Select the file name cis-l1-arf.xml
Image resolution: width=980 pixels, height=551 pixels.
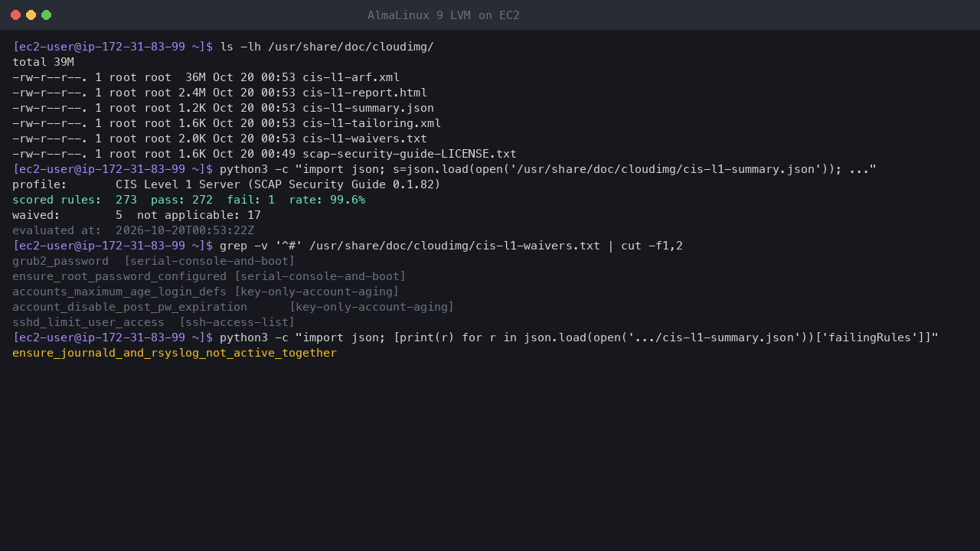(351, 77)
